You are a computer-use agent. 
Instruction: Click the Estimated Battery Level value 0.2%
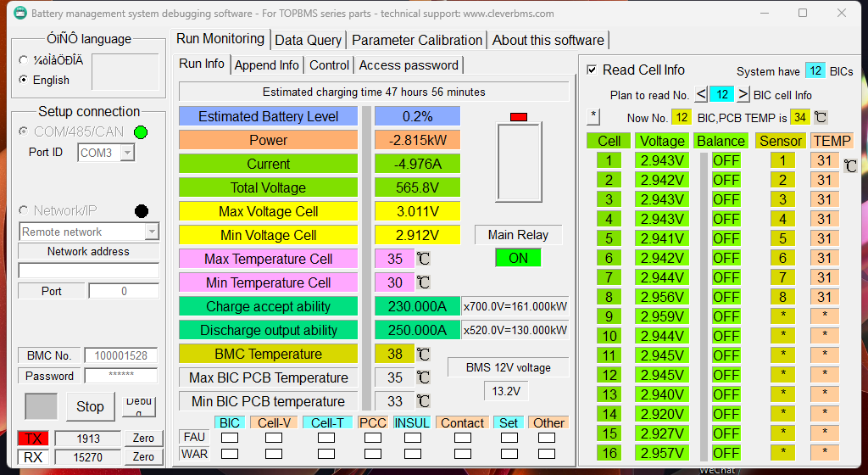[417, 116]
